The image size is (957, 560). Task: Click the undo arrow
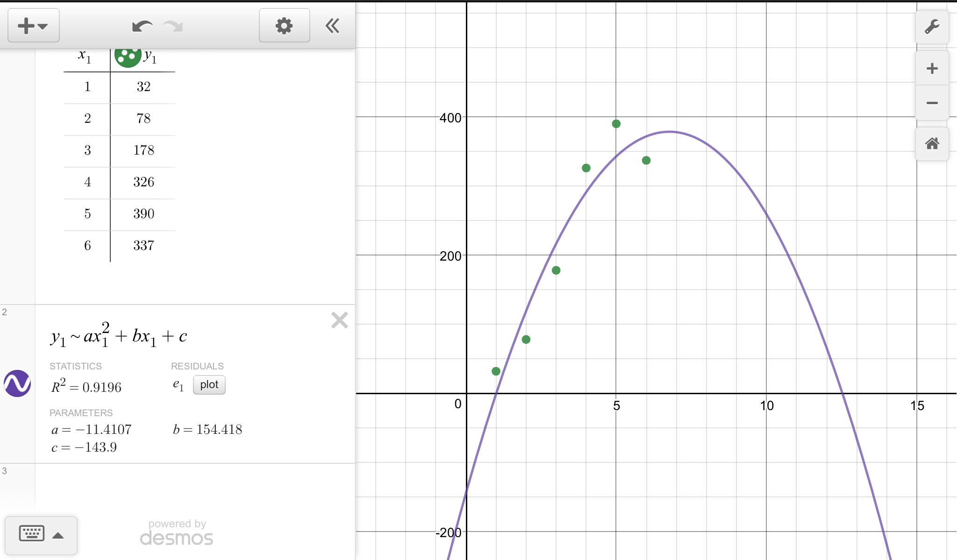click(142, 26)
